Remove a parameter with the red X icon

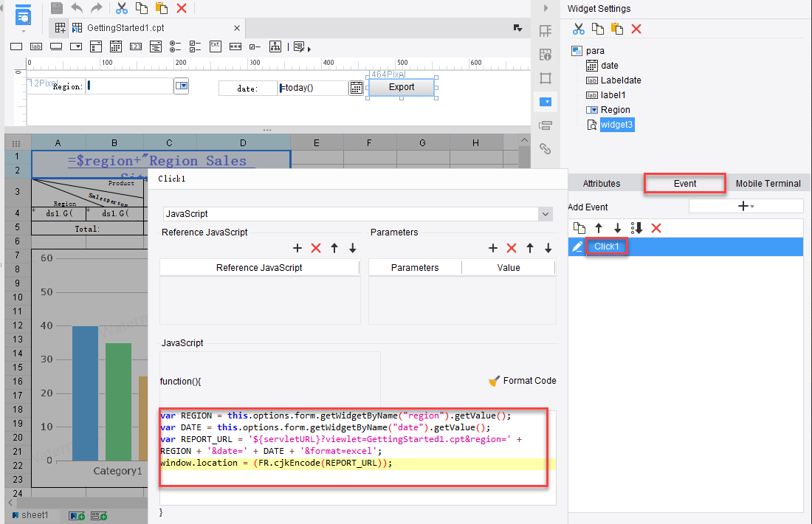point(512,248)
